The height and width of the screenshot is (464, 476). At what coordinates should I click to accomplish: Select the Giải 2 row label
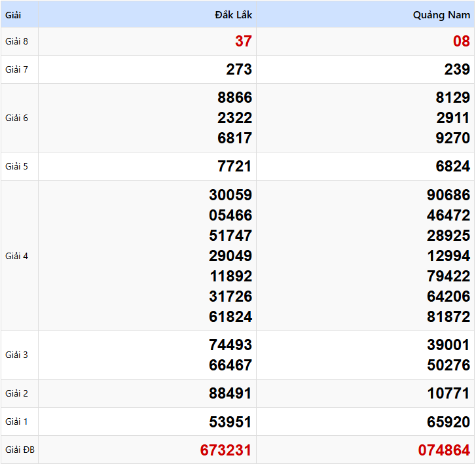pos(17,393)
